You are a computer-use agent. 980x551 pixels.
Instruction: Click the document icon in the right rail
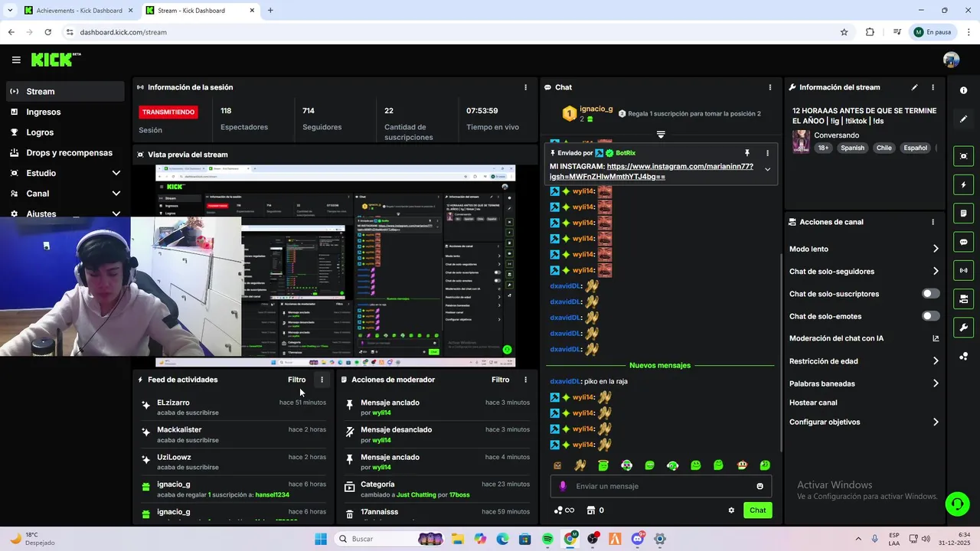click(963, 214)
